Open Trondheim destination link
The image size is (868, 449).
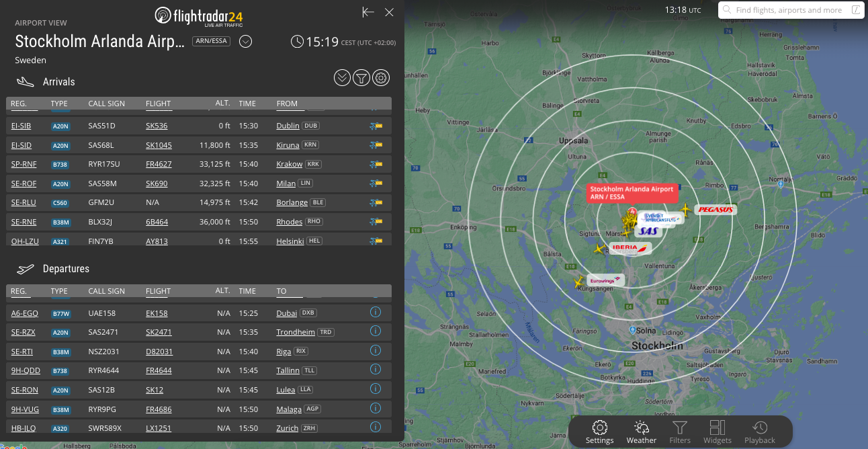(295, 332)
